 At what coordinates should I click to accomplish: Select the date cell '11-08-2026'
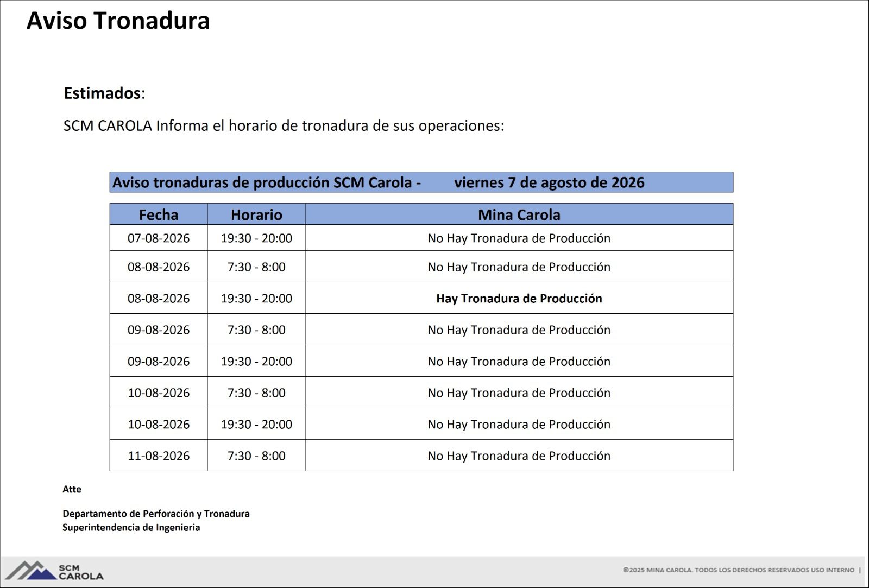159,456
